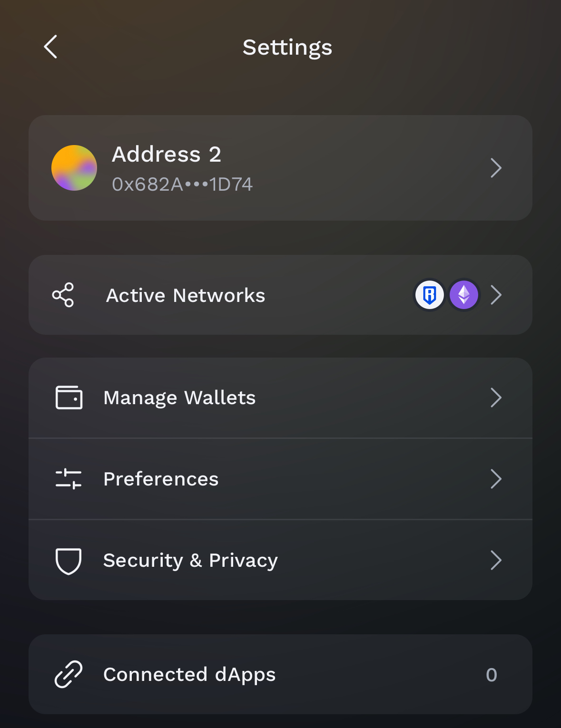The height and width of the screenshot is (728, 561).
Task: Select the Ronin network badge icon
Action: click(430, 295)
